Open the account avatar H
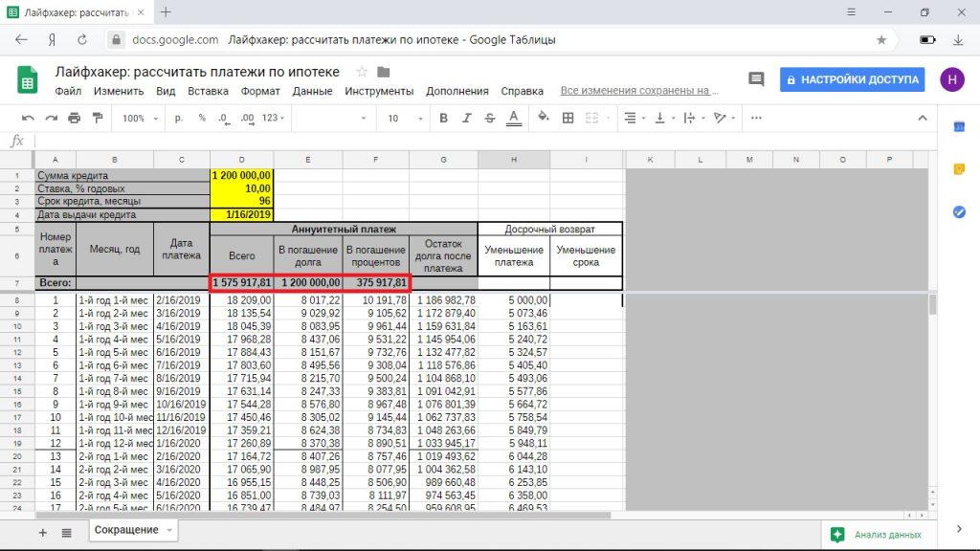Screen dimensions: 980x551 coord(952,79)
